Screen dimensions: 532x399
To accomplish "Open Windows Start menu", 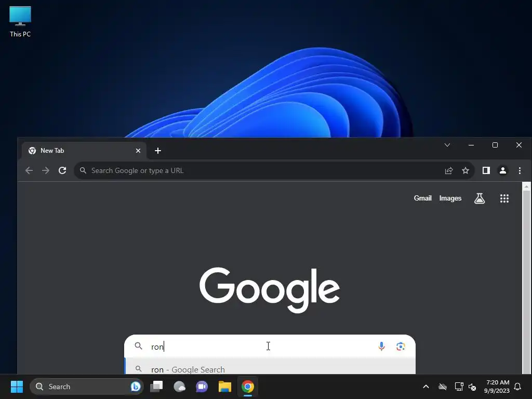I will coord(17,387).
